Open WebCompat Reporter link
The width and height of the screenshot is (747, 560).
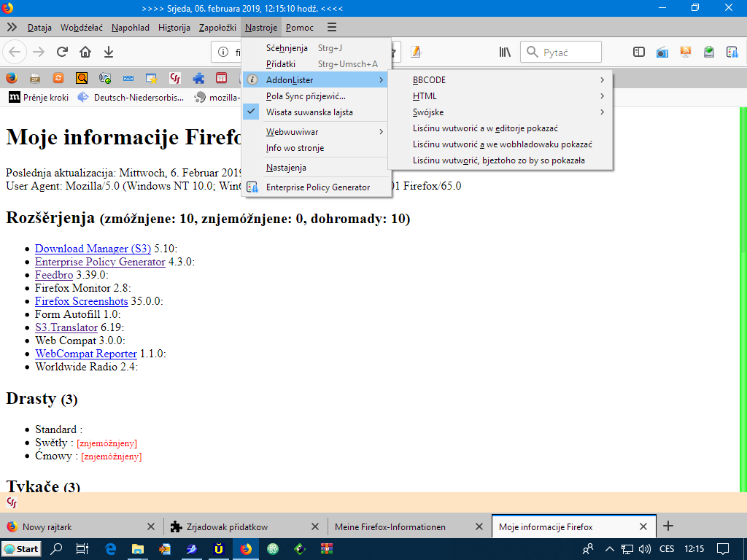(86, 354)
